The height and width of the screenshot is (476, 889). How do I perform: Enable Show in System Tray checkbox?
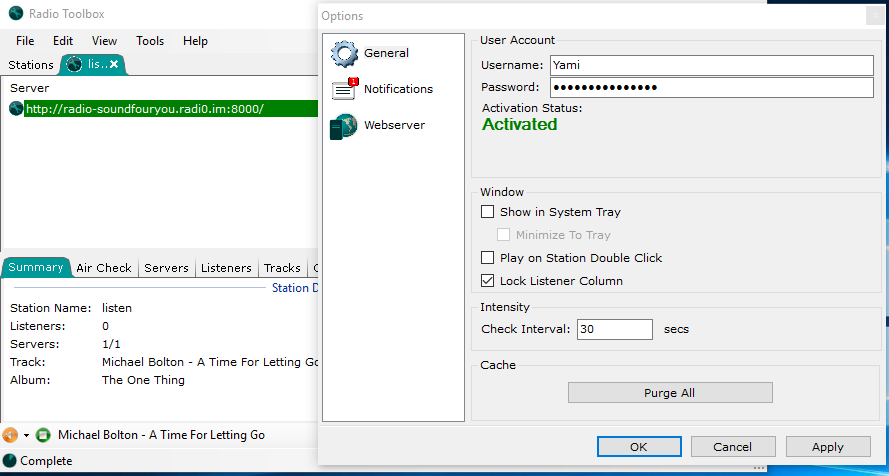point(488,212)
